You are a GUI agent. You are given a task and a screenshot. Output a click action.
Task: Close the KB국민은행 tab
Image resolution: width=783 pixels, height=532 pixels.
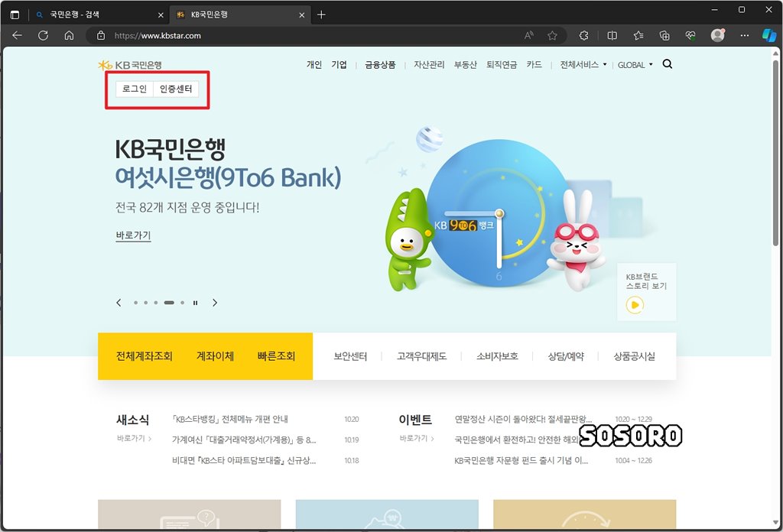[301, 15]
